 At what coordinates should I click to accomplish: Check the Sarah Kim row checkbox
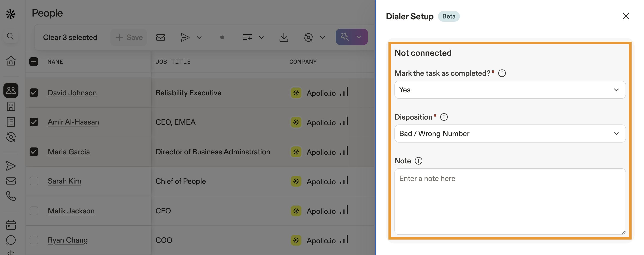pos(34,181)
